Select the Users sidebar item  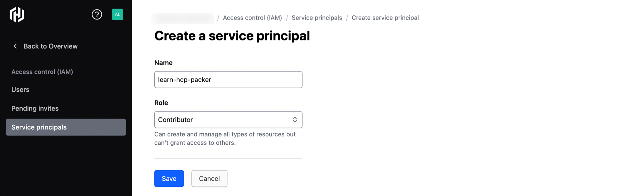(x=20, y=89)
